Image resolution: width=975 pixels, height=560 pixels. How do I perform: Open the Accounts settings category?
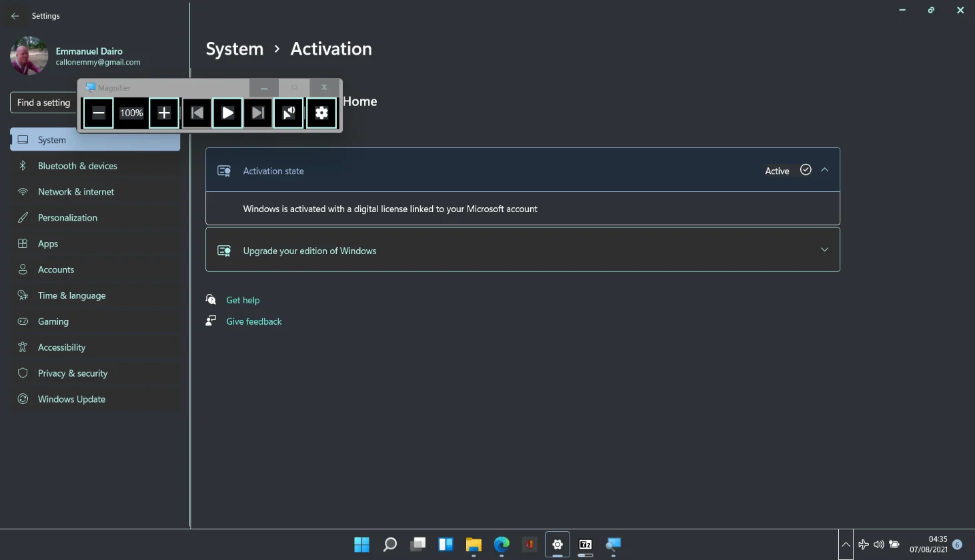click(x=95, y=270)
